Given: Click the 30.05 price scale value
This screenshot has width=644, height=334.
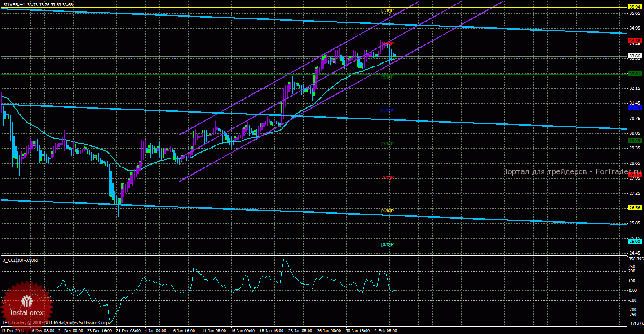Looking at the screenshot, I should pos(635,133).
